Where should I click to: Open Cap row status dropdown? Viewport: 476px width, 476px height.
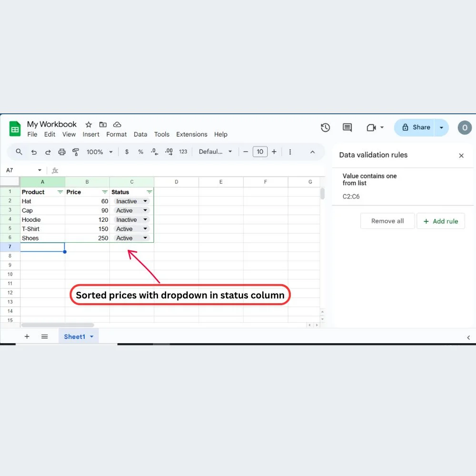[145, 210]
